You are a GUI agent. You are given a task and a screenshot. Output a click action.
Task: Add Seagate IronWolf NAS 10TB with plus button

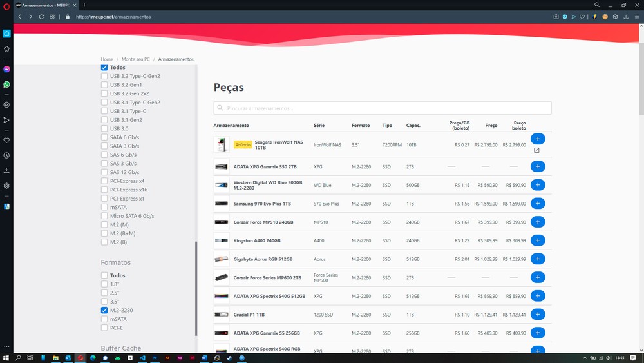(538, 139)
